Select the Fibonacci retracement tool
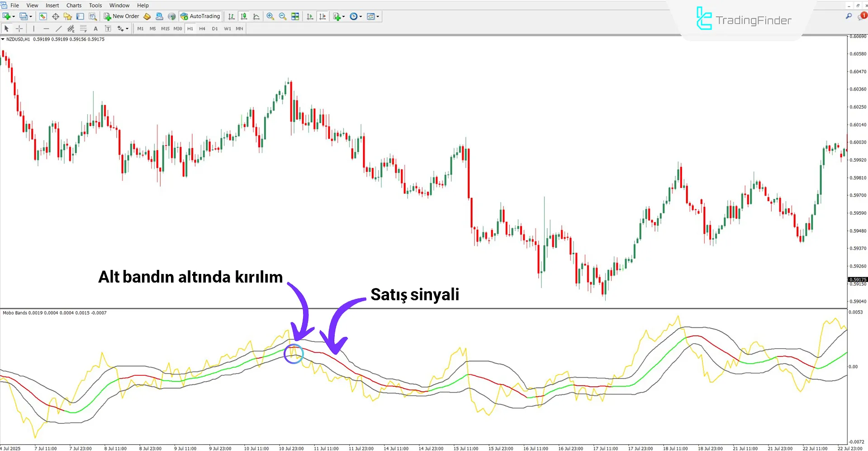 coord(83,28)
